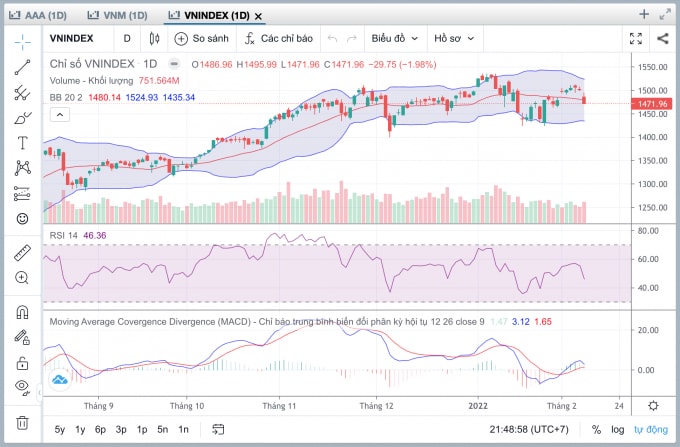Open the So sánh compare symbol button

pyautogui.click(x=202, y=39)
